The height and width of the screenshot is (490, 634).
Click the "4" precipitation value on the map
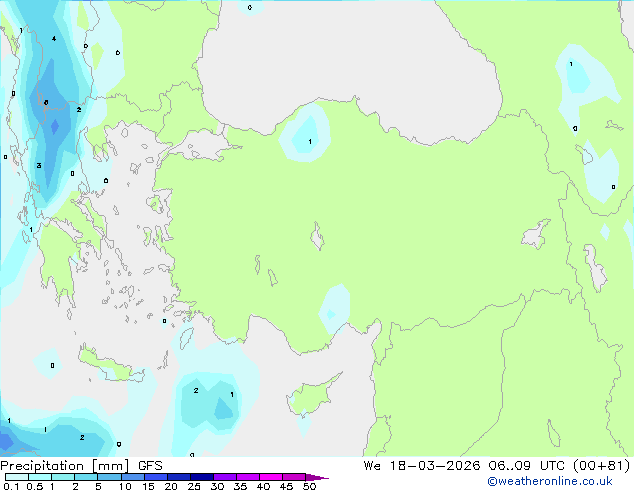54,39
